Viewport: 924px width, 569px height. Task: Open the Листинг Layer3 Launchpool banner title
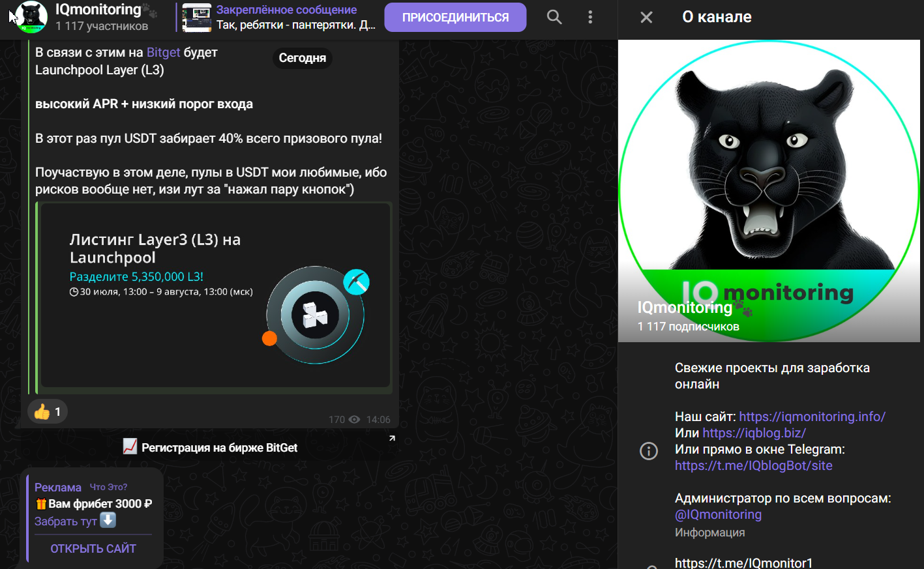click(155, 248)
